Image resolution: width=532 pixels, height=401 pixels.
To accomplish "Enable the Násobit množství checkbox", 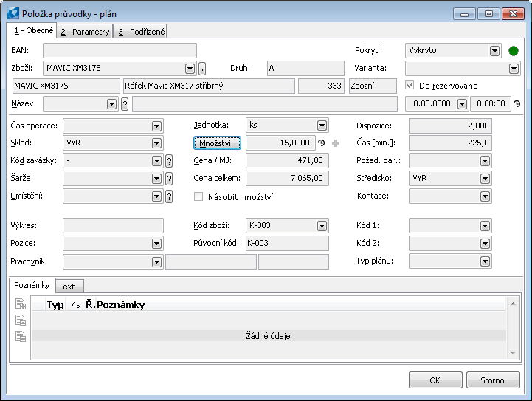I will pos(198,196).
